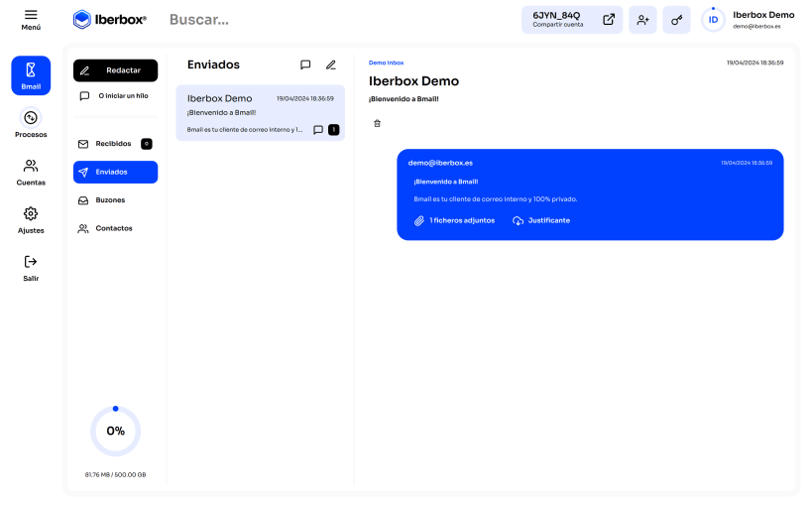The image size is (812, 508).
Task: Click Salir to log out
Action: (31, 268)
